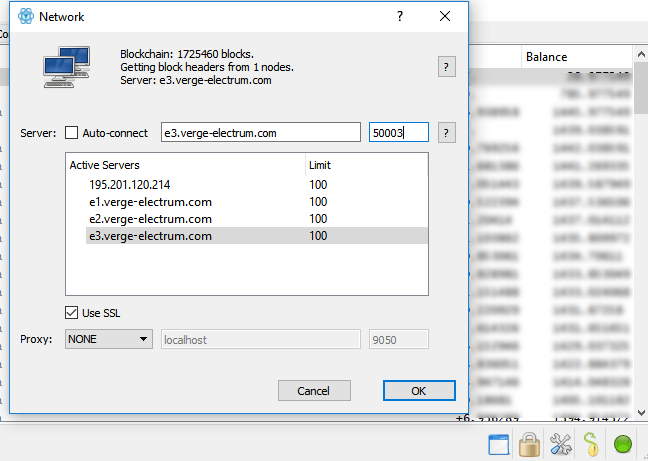
Task: Click the title bar question mark help
Action: (400, 16)
